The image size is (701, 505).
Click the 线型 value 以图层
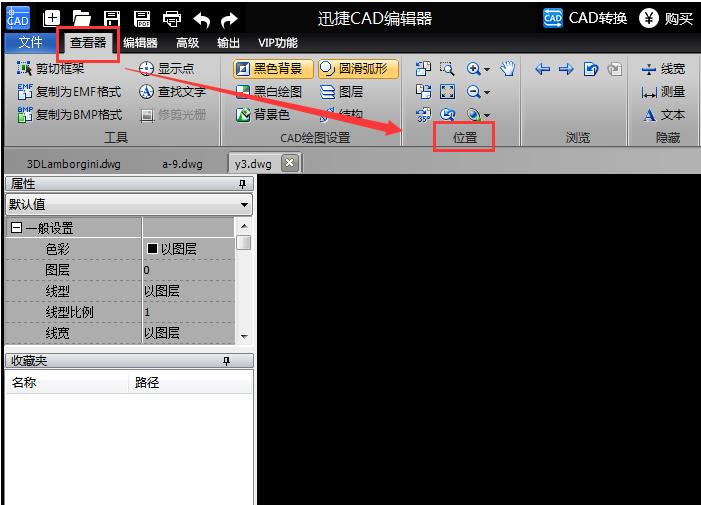click(189, 291)
